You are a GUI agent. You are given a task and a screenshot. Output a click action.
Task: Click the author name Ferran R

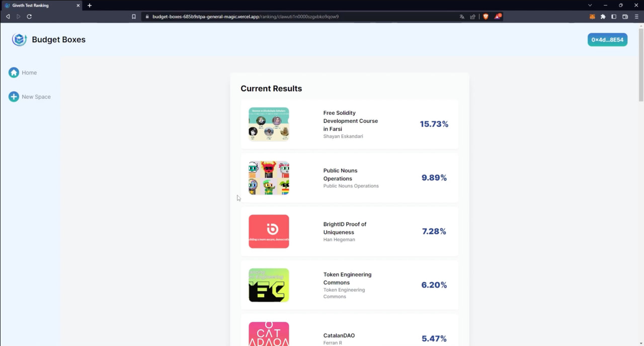point(333,343)
